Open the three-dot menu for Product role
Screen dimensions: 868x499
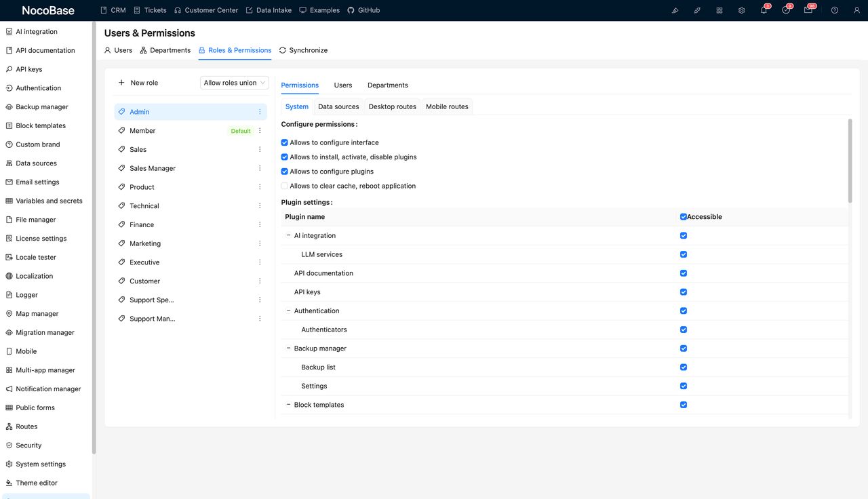point(260,187)
